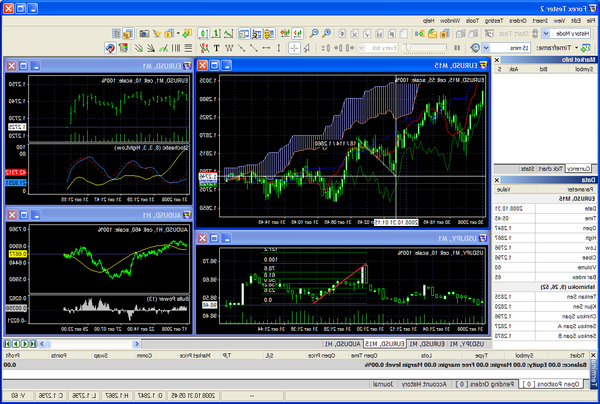Select the Wave 'W' symbols tool
This screenshot has width=600, height=404.
click(x=229, y=48)
